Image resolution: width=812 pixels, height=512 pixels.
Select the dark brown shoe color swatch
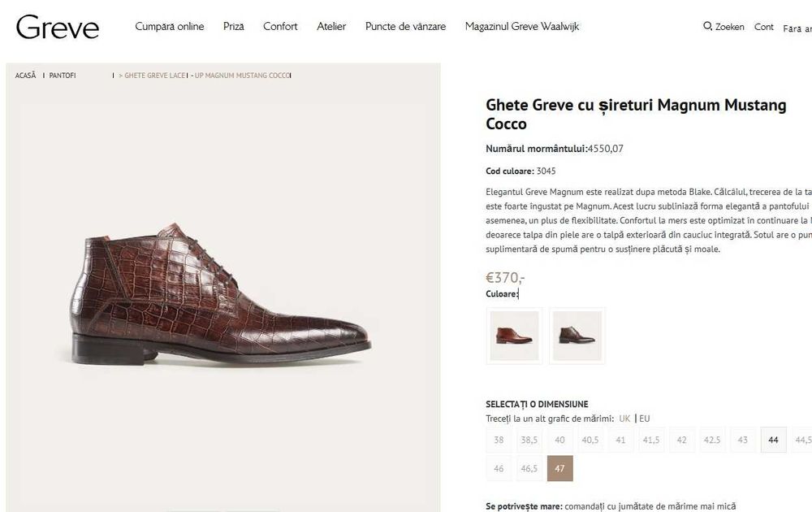tap(577, 336)
